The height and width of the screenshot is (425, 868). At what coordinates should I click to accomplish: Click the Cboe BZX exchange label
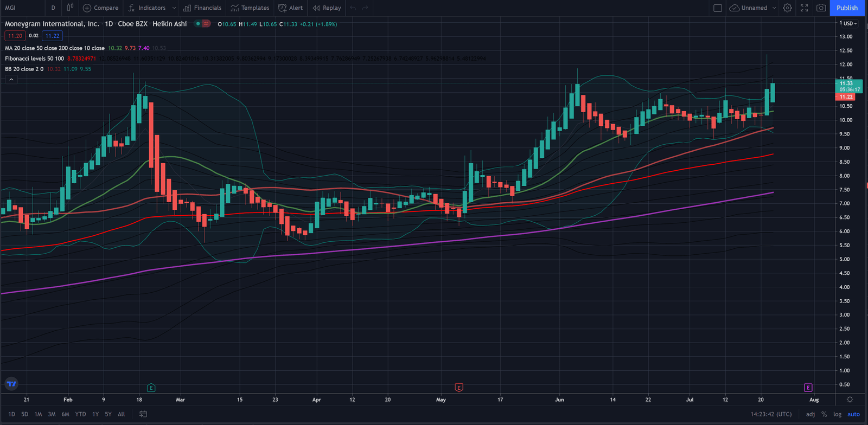click(133, 24)
